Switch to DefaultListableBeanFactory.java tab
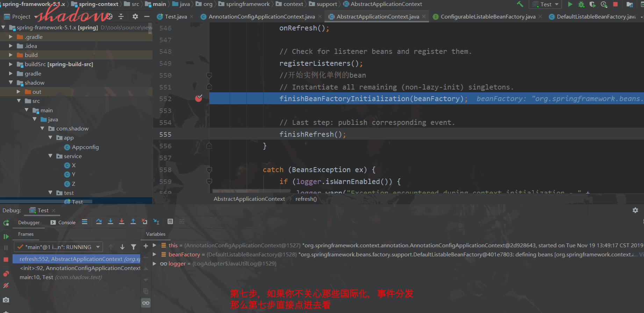This screenshot has height=313, width=644. pyautogui.click(x=596, y=16)
